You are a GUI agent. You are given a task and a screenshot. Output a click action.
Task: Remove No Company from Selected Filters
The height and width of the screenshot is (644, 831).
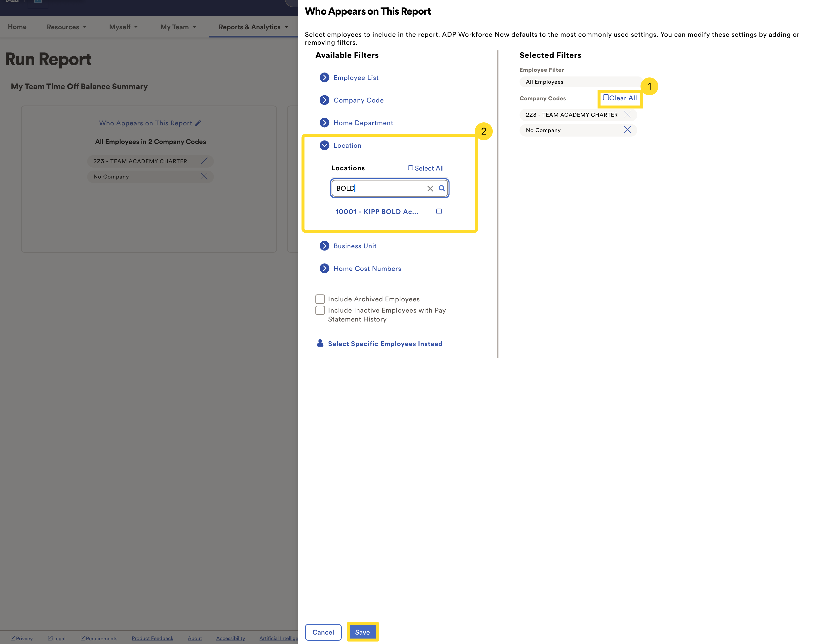click(x=627, y=130)
